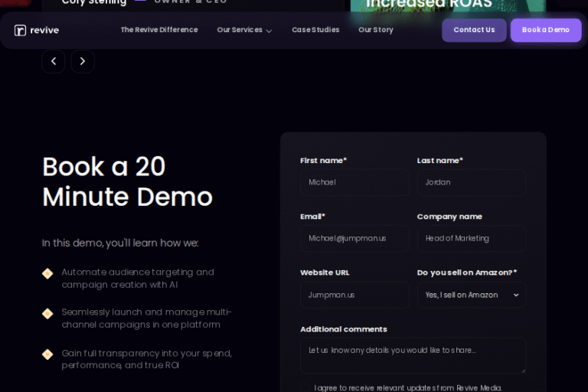Expand the Our Services menu

point(244,30)
